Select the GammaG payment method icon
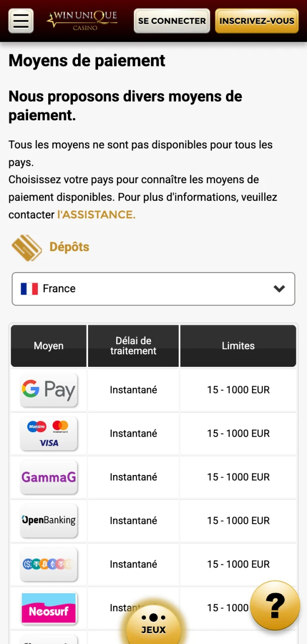 (48, 477)
